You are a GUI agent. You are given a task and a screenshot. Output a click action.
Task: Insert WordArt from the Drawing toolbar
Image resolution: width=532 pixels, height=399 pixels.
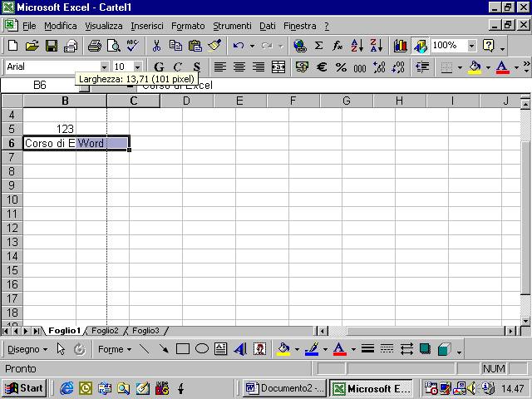(240, 349)
